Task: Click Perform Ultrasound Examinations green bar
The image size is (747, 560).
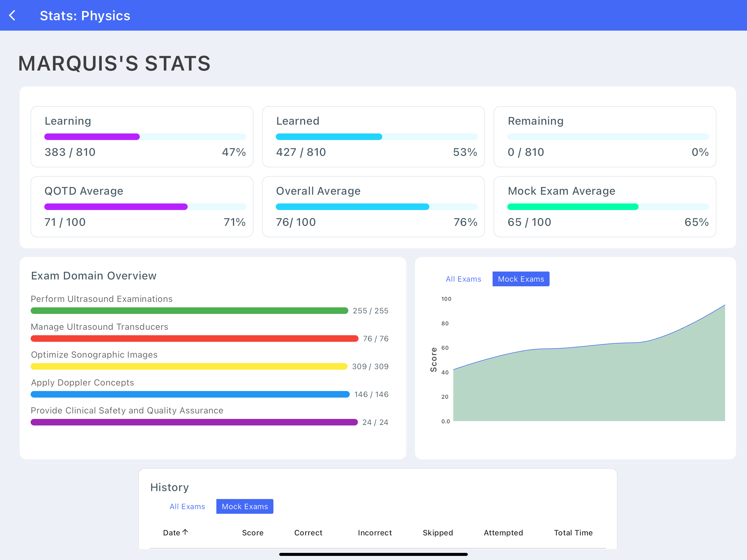Action: click(189, 311)
